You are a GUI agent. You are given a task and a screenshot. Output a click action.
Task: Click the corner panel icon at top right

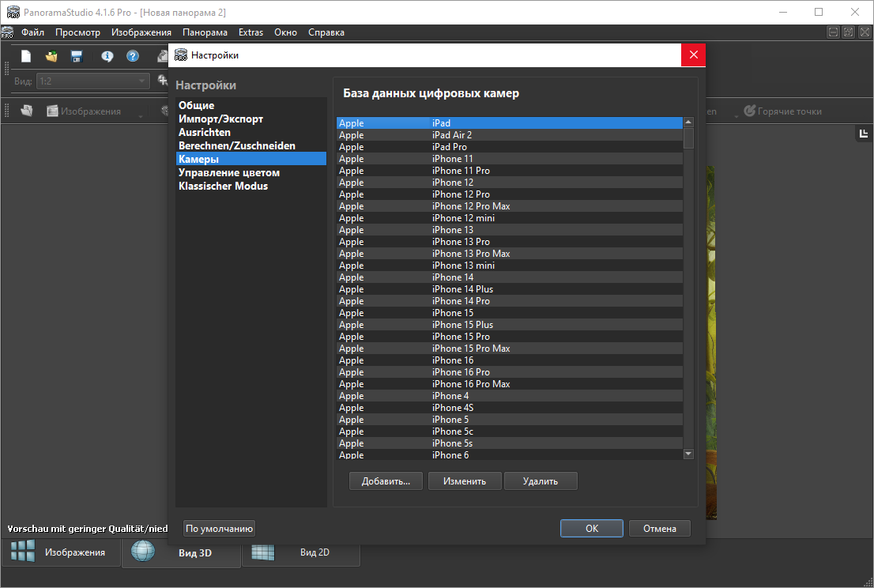click(864, 134)
